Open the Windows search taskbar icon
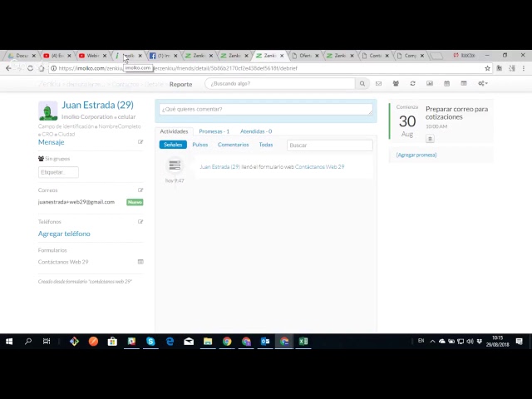This screenshot has height=399, width=532. tap(28, 342)
